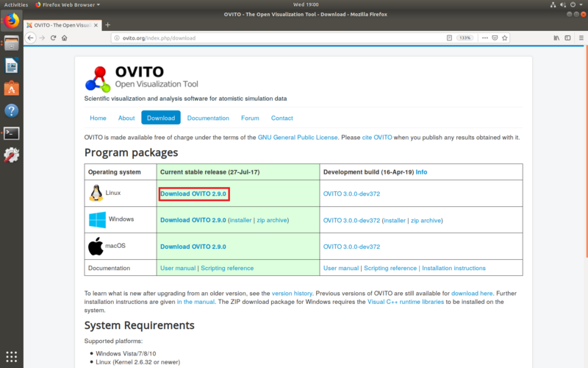Download OVITO 2.9.0 for Windows
Screen dimensions: 588x368
[193, 220]
